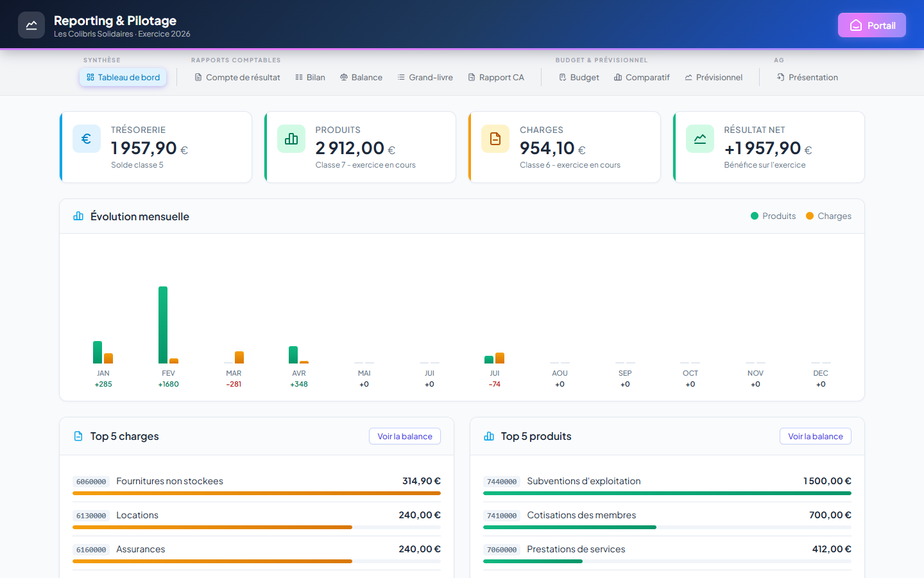Click Voir la balance in Top 5 produits
924x578 pixels.
pyautogui.click(x=816, y=436)
